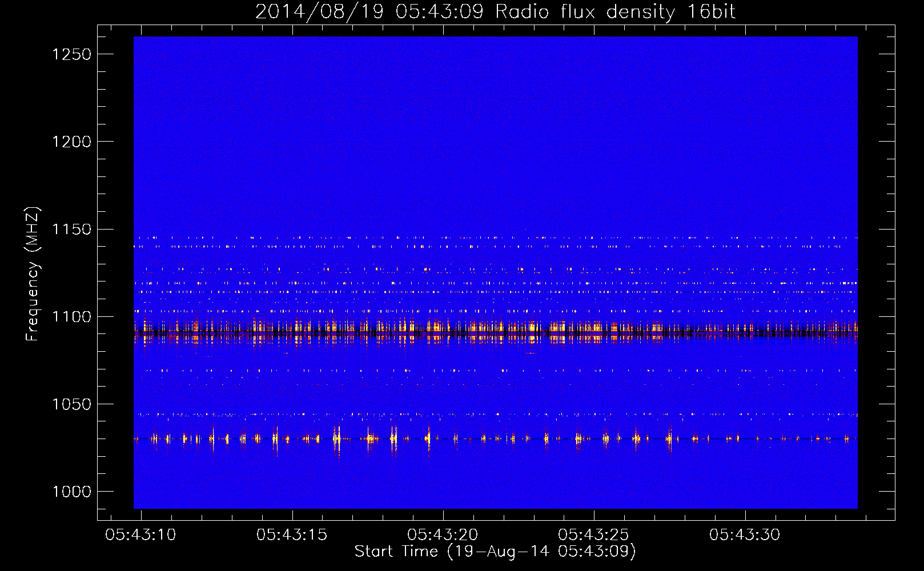The image size is (924, 571).
Task: Click the plot title '2014/08/19 05:43:09 Radio flux density 16bit'
Action: 495,11
